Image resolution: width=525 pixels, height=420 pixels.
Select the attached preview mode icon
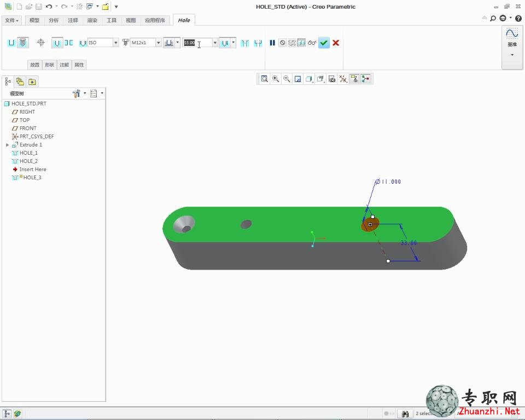(x=301, y=43)
